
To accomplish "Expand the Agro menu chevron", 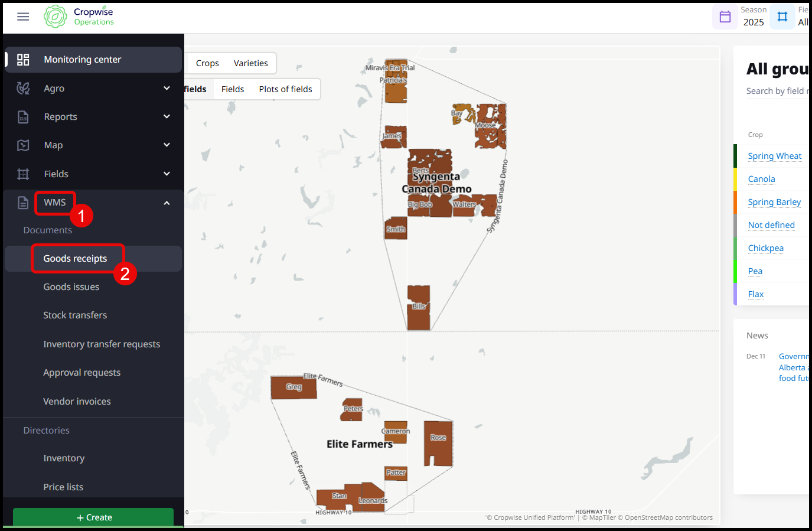I will 167,89.
